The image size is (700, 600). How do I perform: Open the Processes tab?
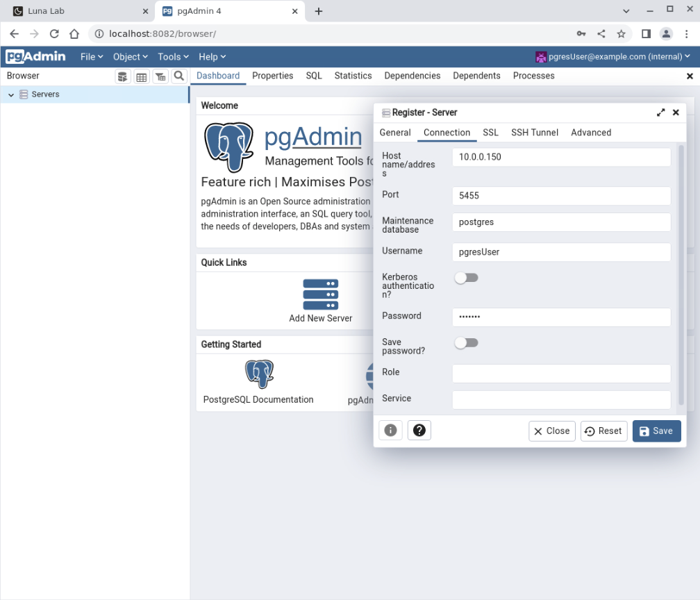[533, 76]
